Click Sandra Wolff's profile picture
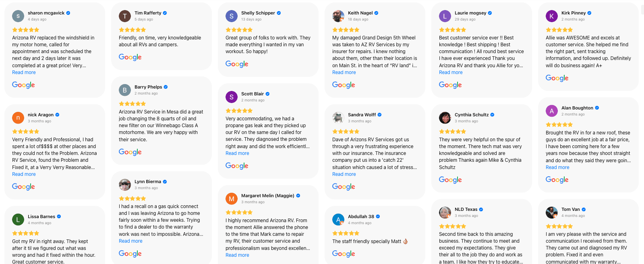The width and height of the screenshot is (644, 264). point(338,118)
